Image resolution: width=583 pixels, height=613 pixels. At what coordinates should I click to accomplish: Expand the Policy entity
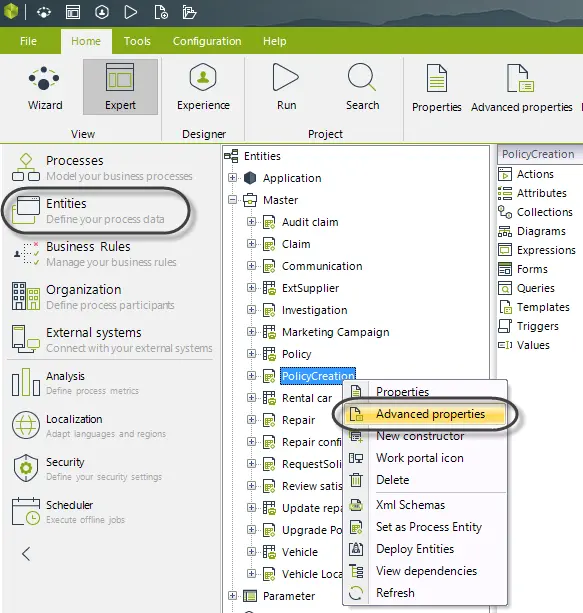[251, 353]
